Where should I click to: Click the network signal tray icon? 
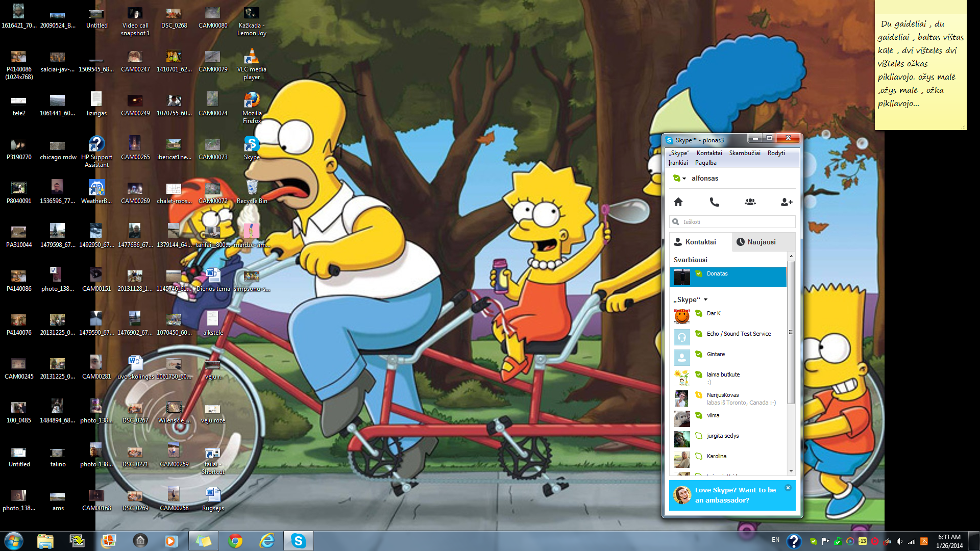[912, 541]
